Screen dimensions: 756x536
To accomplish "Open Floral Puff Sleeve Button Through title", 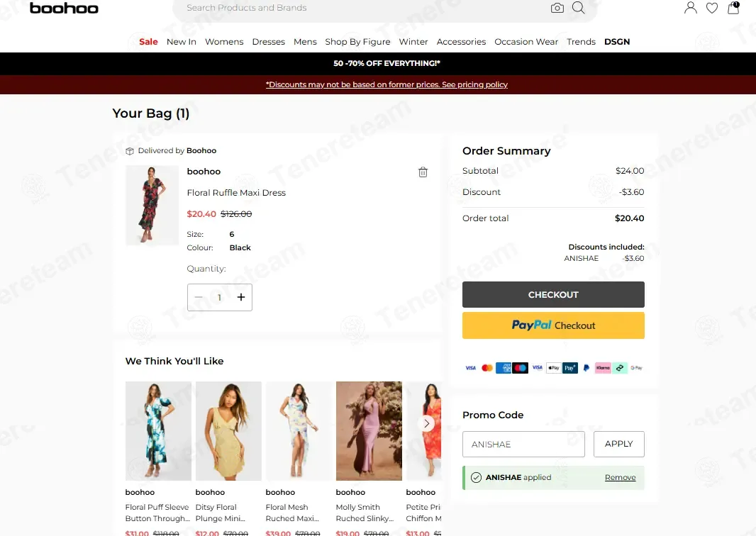I will pos(157,513).
